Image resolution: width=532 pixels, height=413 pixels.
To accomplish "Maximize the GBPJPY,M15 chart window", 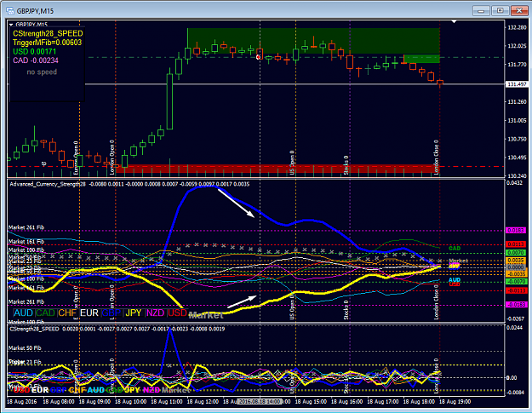I will 501,11.
